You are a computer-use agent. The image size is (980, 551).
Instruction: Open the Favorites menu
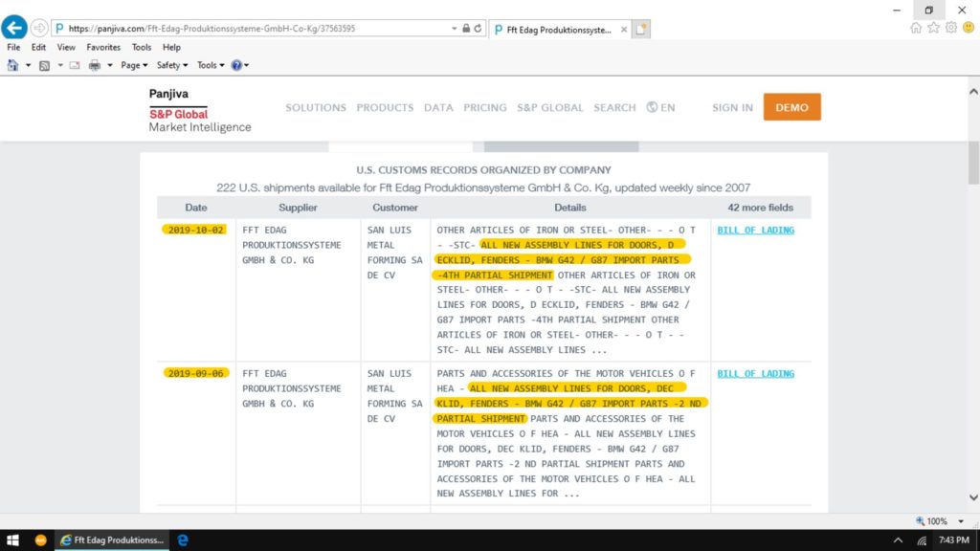103,47
